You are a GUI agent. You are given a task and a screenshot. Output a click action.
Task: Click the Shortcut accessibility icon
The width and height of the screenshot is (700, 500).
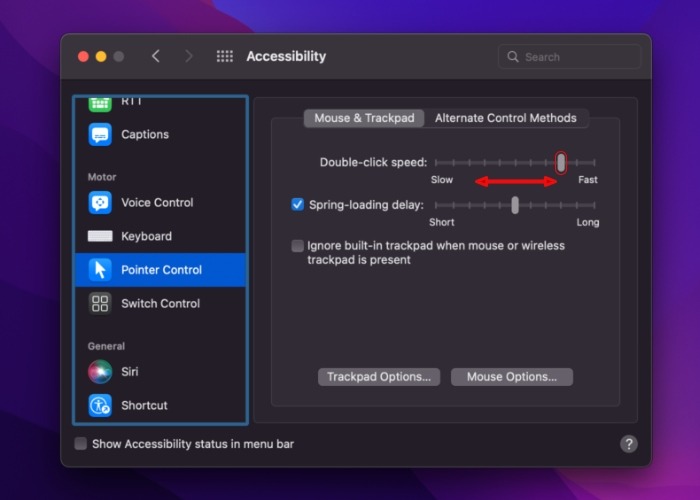click(100, 405)
